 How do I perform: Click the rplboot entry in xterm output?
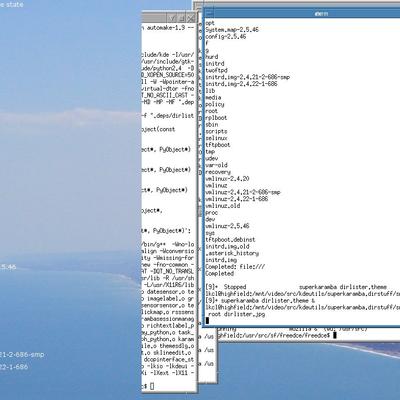(216, 118)
